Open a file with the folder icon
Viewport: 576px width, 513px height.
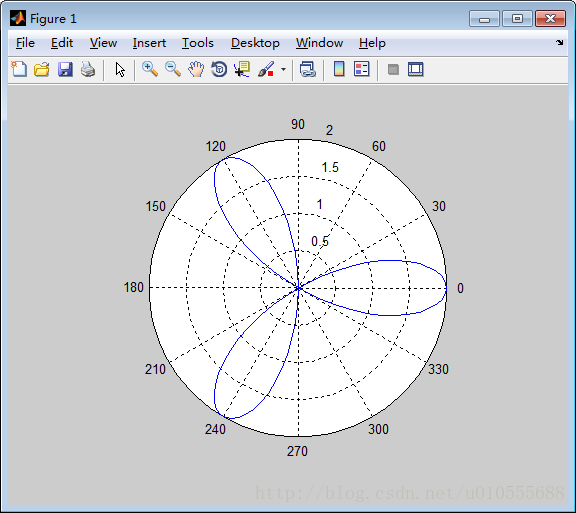click(x=42, y=69)
